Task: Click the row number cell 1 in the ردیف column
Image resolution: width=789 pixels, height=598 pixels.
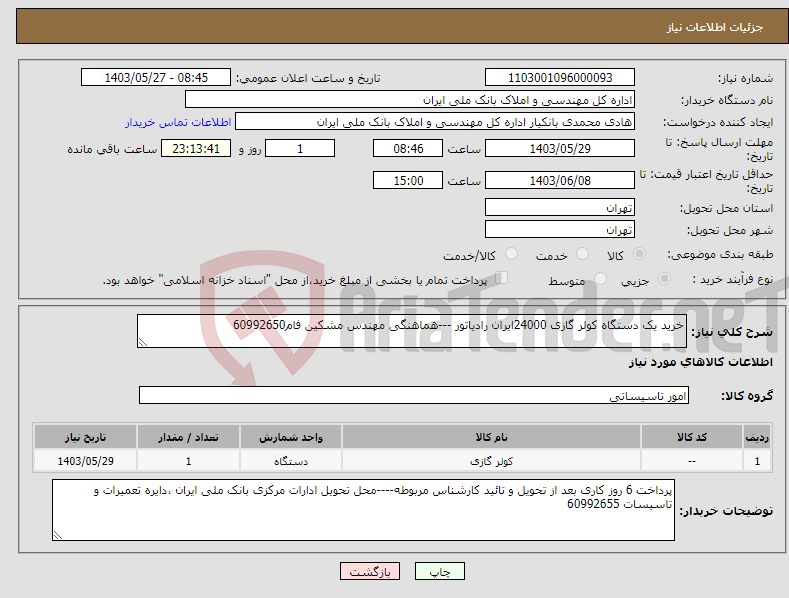Action: 757,461
